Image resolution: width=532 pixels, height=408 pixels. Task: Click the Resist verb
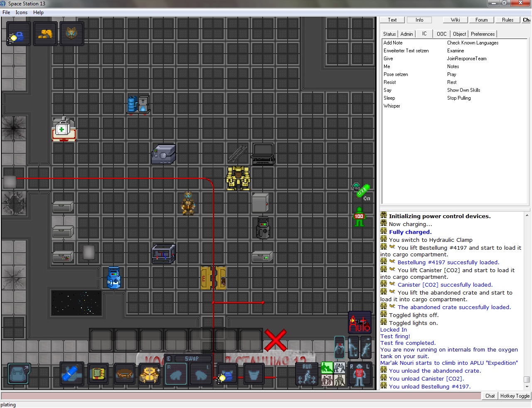click(389, 82)
